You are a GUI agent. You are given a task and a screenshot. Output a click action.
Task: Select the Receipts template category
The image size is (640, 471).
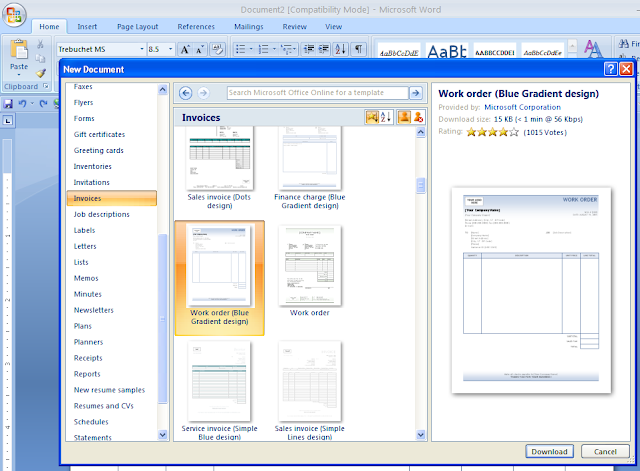[88, 358]
